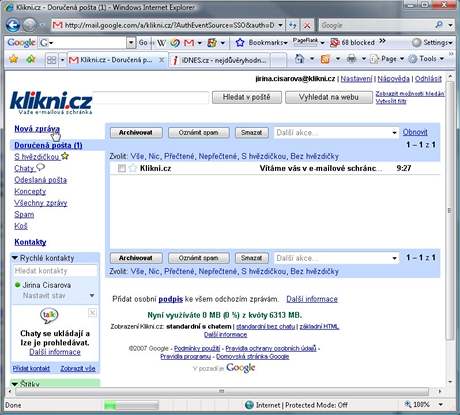Open Odeslaná pošta folder
Screen dimensions: 460x415
coord(40,180)
